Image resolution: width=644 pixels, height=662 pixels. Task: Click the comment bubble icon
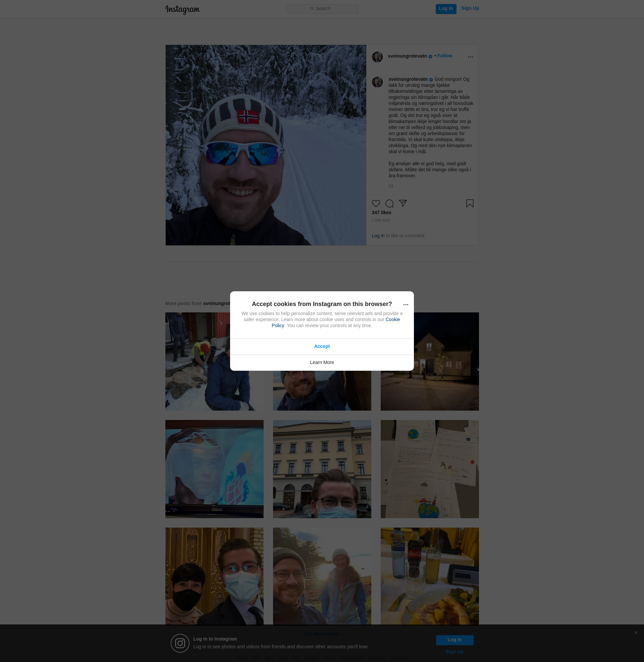coord(389,203)
